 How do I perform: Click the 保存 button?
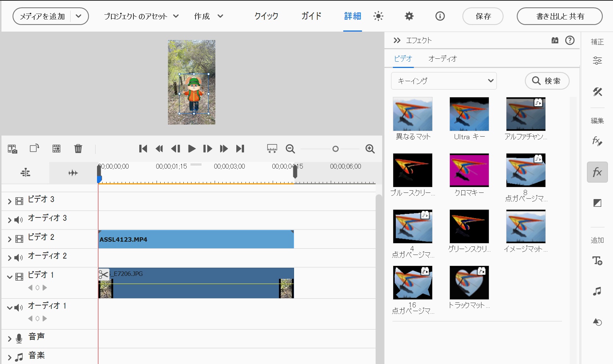483,16
